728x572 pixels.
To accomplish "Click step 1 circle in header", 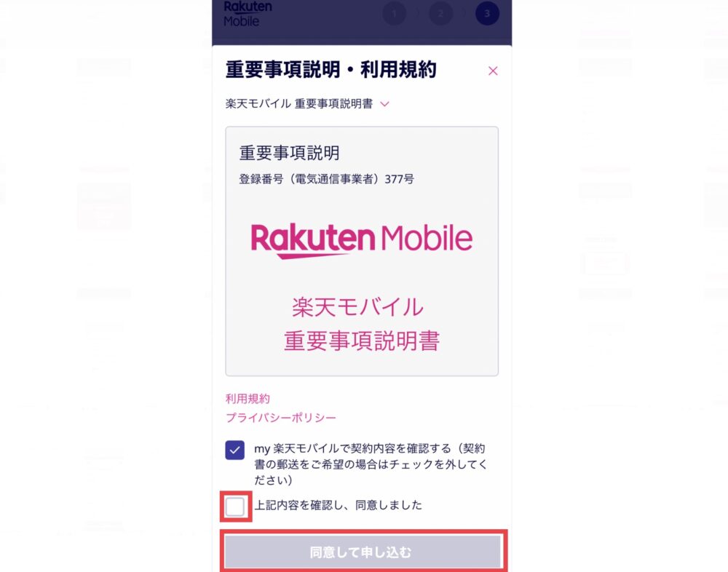I will pos(394,14).
